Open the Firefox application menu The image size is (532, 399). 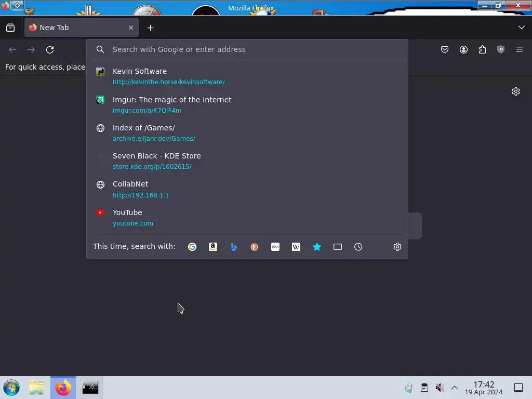(x=520, y=49)
